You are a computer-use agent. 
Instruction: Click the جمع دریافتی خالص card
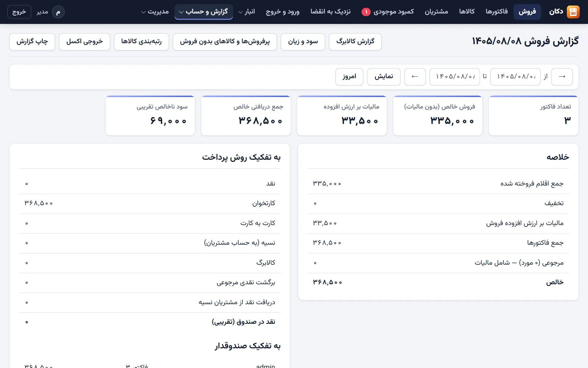pyautogui.click(x=246, y=116)
